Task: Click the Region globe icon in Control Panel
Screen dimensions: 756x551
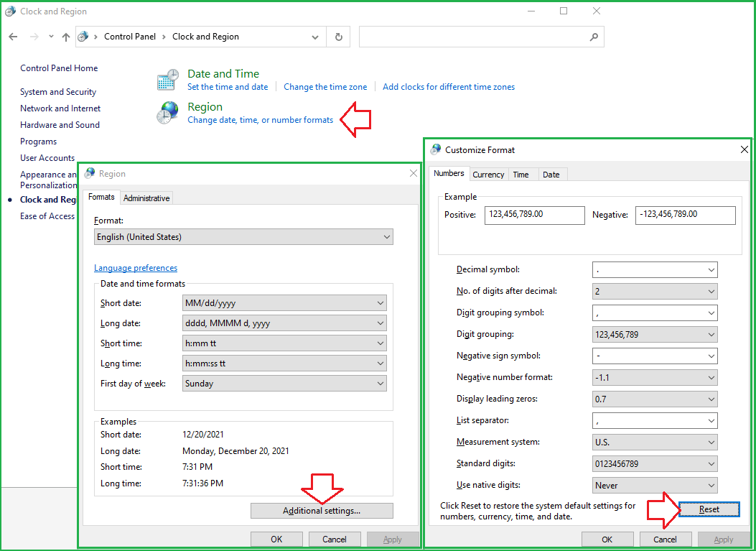Action: click(x=168, y=113)
